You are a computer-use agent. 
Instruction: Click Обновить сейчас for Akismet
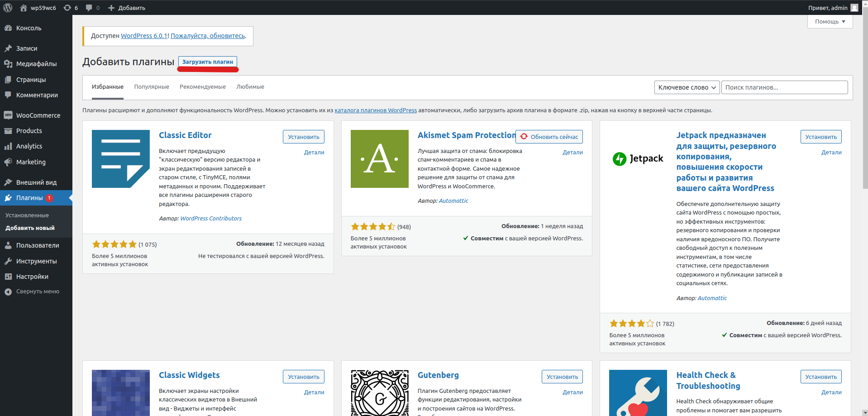point(549,137)
